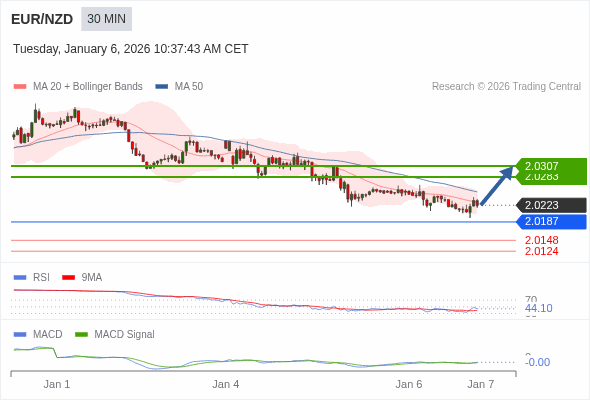Click the Jan 7 date axis label
The height and width of the screenshot is (400, 590).
point(481,384)
